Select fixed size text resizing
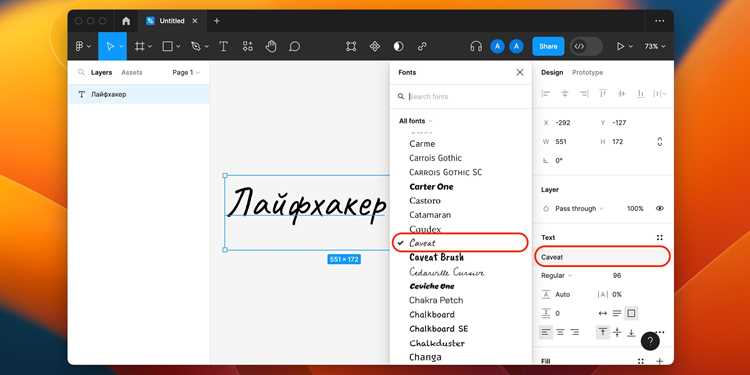Viewport: 750px width, 375px height. click(x=631, y=313)
